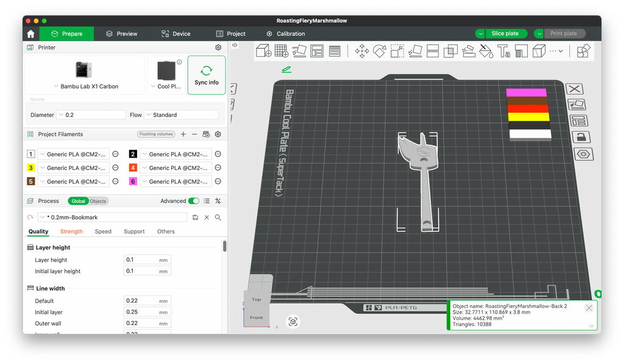This screenshot has height=364, width=624.
Task: Open Project Filaments settings gear
Action: point(218,135)
